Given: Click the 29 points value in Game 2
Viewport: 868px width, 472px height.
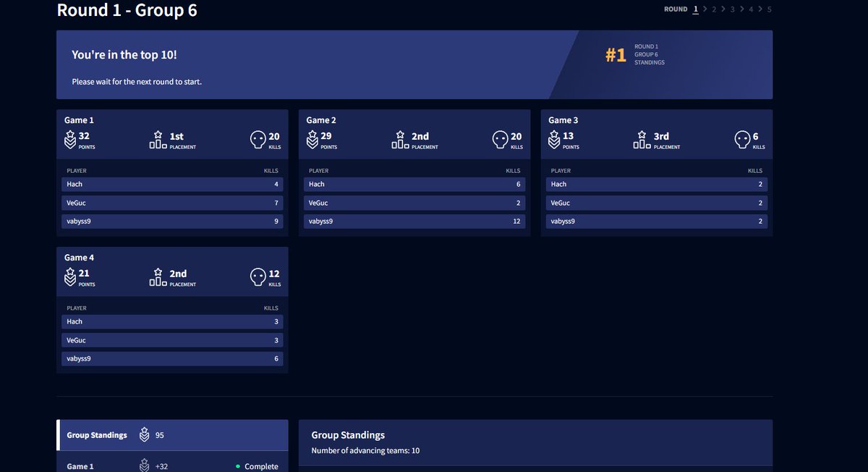Looking at the screenshot, I should tap(326, 136).
